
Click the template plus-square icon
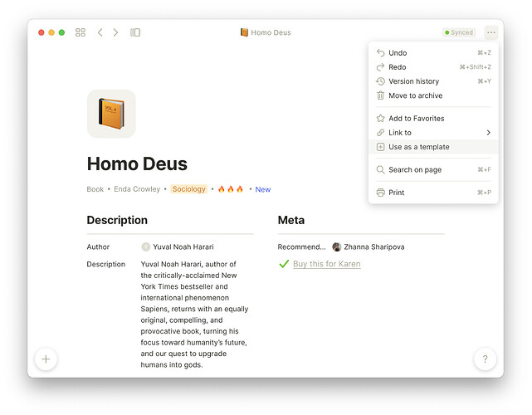(380, 147)
